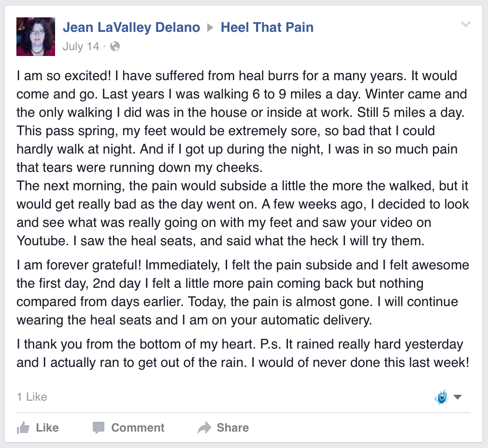Click the share arrow icon
Screen dimensions: 488x448
[204, 428]
